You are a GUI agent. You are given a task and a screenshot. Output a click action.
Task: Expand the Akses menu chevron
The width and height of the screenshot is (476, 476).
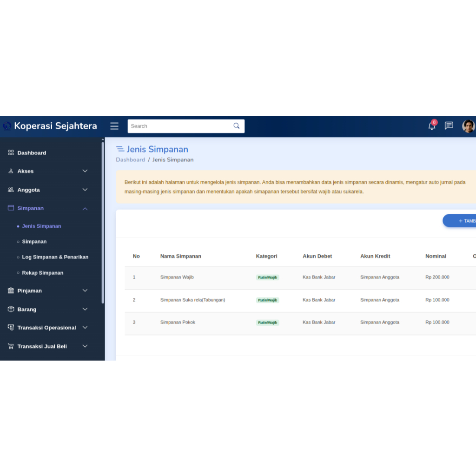pyautogui.click(x=85, y=171)
